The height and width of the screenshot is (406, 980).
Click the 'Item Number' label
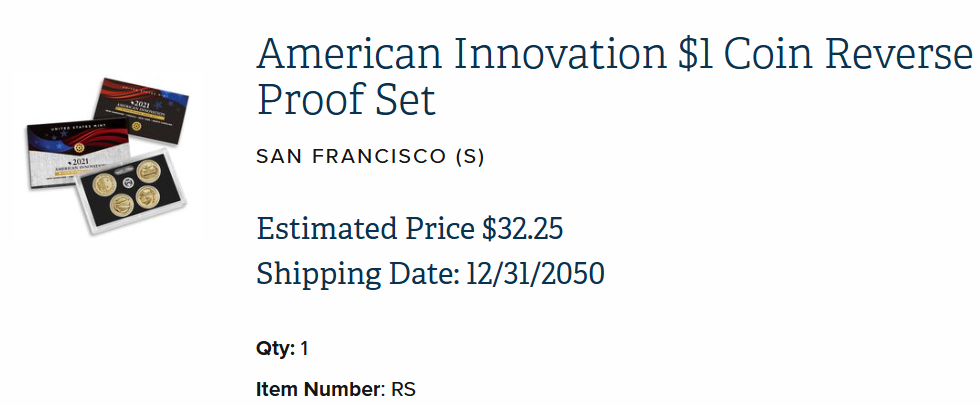pos(319,389)
